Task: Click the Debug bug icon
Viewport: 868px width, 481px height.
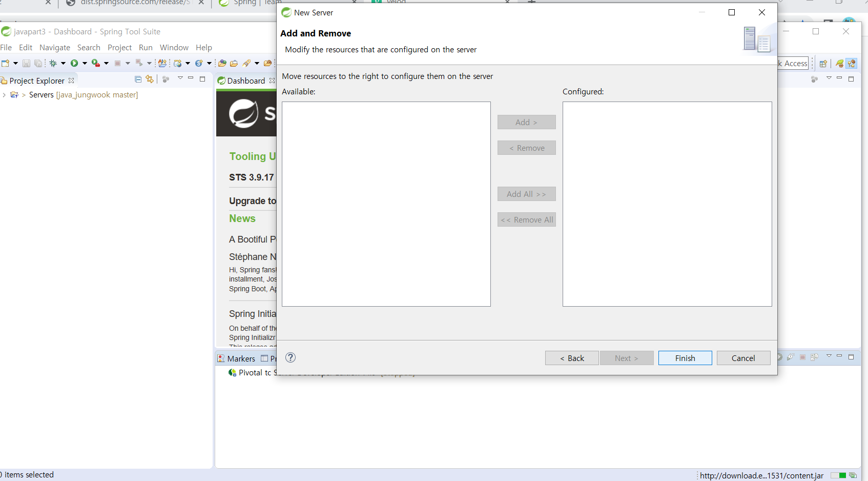Action: click(53, 63)
